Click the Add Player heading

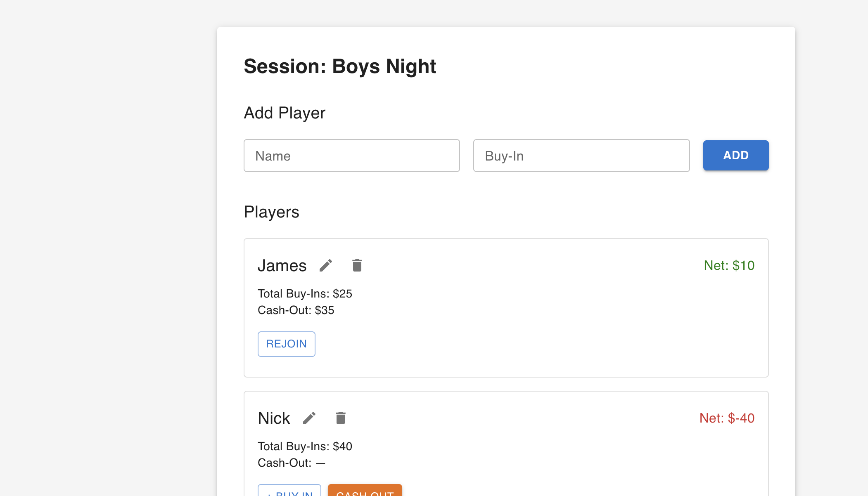[x=285, y=113]
